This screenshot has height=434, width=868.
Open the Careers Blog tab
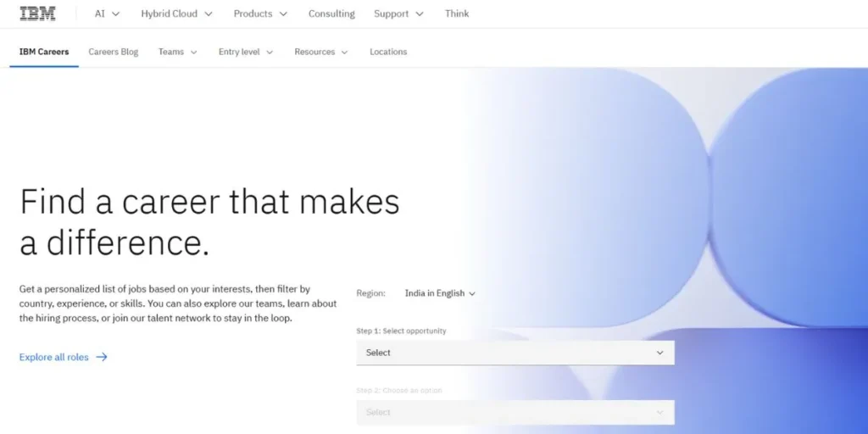(114, 52)
